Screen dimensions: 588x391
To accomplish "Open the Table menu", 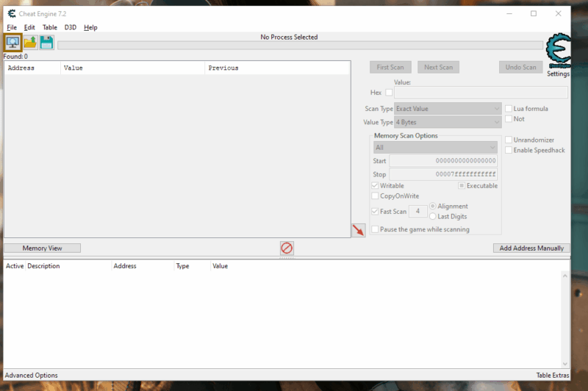I will (x=49, y=27).
